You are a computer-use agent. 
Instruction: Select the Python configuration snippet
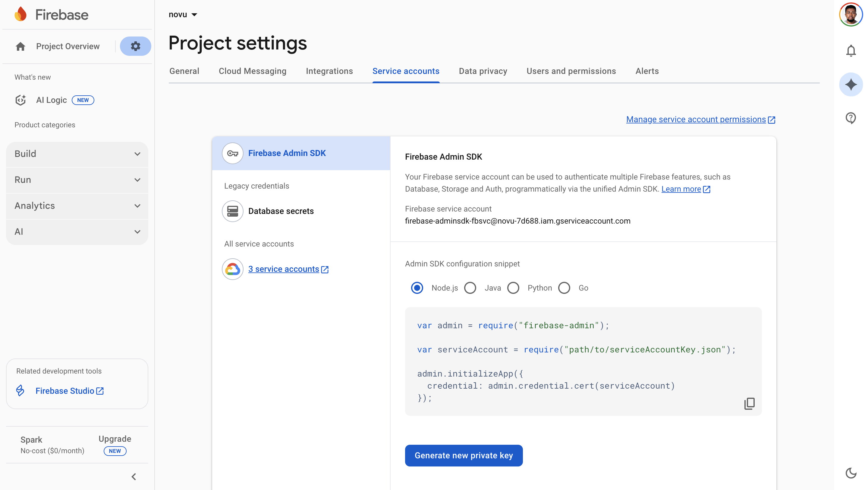pos(513,288)
